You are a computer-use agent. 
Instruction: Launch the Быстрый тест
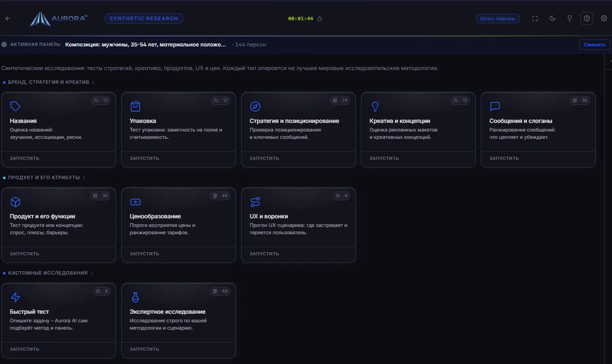(x=24, y=349)
